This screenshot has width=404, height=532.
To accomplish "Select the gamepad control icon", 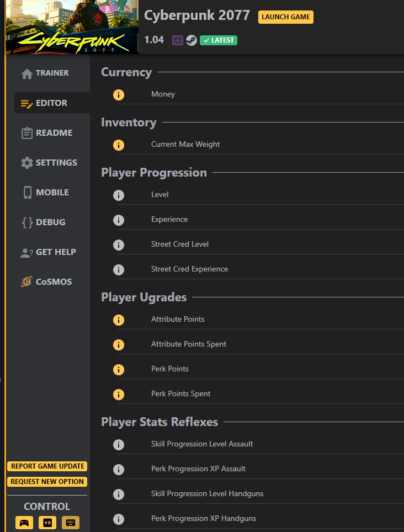I will pyautogui.click(x=24, y=523).
